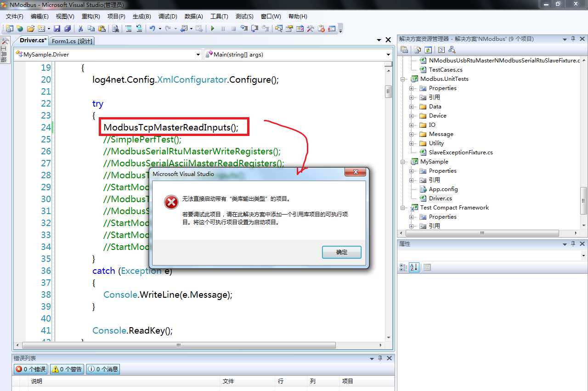Open Add New Item dropdown arrow
The image size is (588, 391).
[49, 28]
